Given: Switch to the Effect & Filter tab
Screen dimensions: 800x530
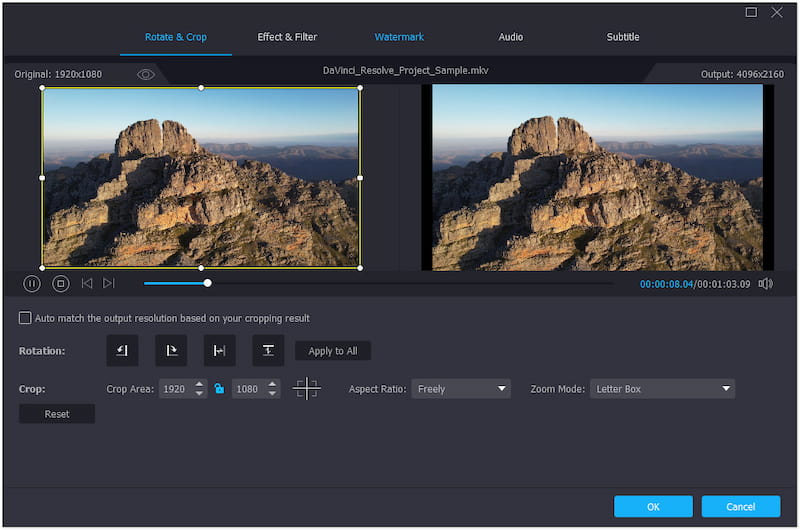Looking at the screenshot, I should pyautogui.click(x=287, y=37).
